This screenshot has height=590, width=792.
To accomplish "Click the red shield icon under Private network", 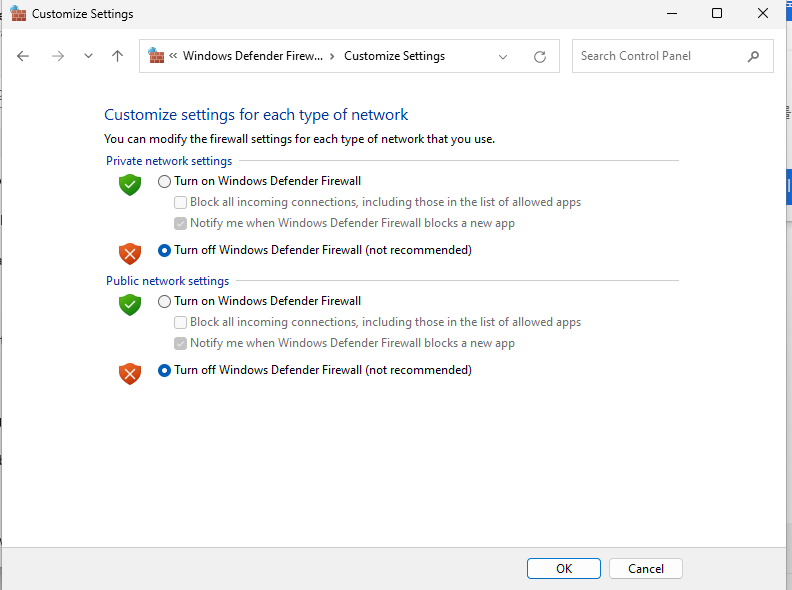I will point(130,254).
